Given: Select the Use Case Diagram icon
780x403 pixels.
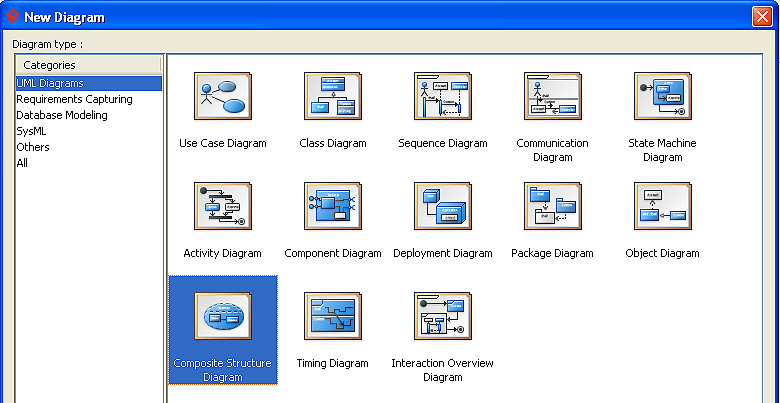Looking at the screenshot, I should [x=222, y=96].
